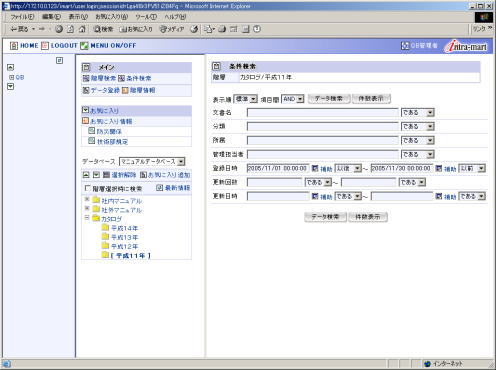Open the 項目間 AND dropdown
This screenshot has width=496, height=370.
click(x=293, y=99)
